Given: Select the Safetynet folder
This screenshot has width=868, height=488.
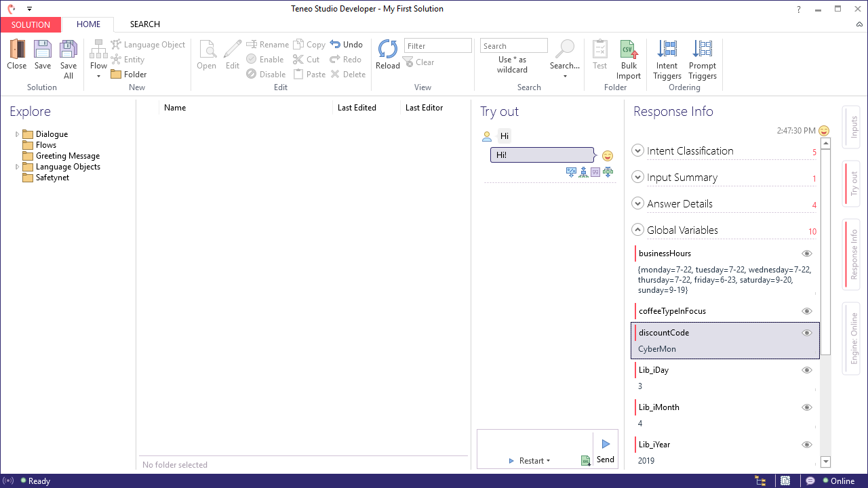Looking at the screenshot, I should click(52, 178).
